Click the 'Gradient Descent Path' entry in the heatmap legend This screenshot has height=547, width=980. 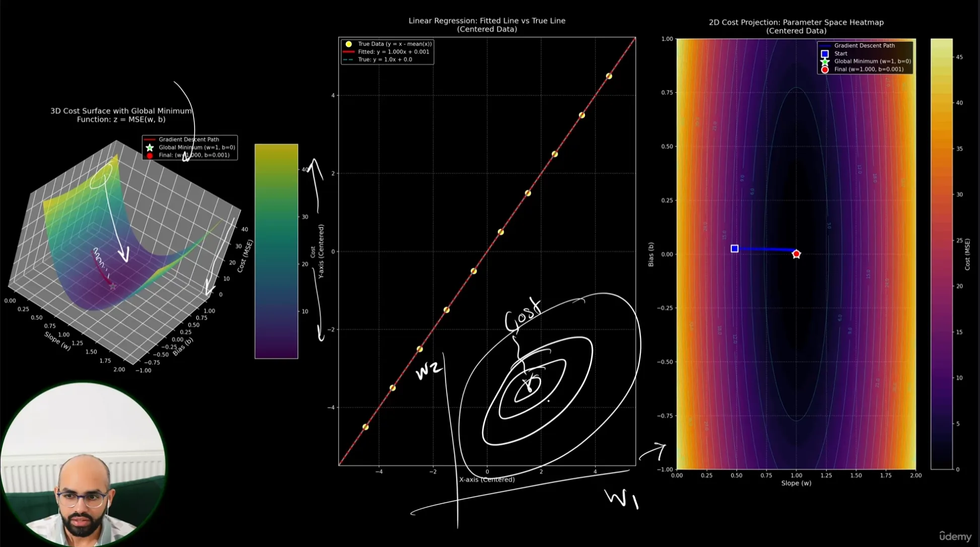[x=864, y=46]
